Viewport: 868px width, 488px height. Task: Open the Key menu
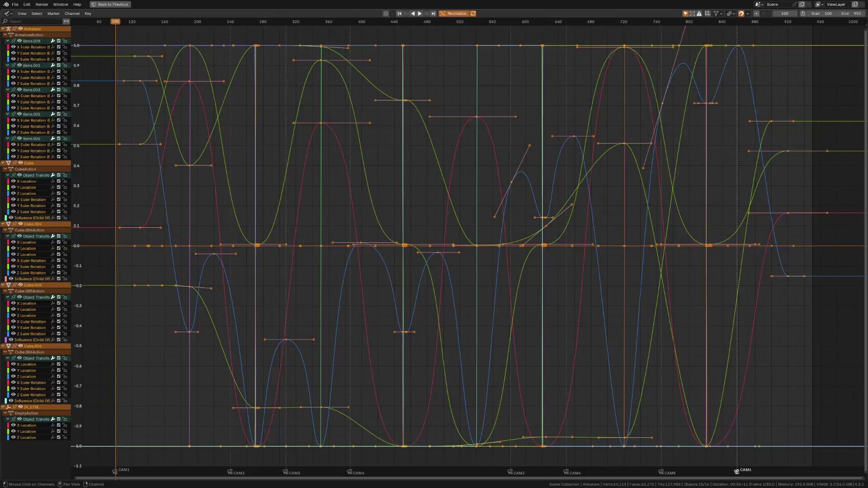(88, 14)
